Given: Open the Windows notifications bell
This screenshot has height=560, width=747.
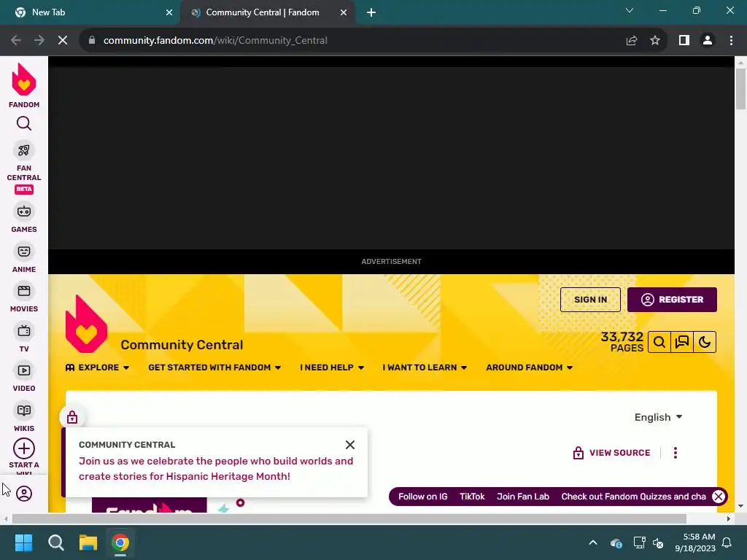Looking at the screenshot, I should tap(727, 542).
